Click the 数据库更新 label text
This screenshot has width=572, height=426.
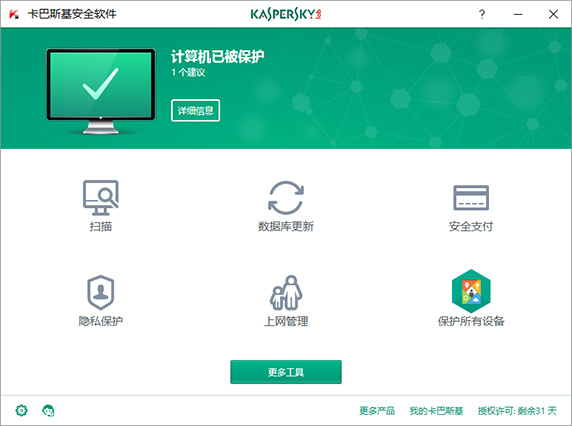(x=286, y=226)
